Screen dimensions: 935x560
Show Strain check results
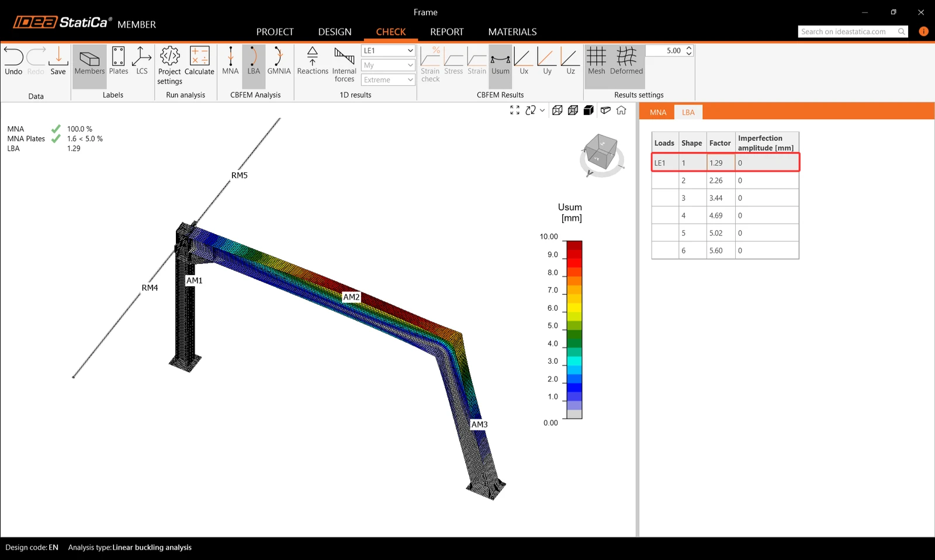coord(430,64)
